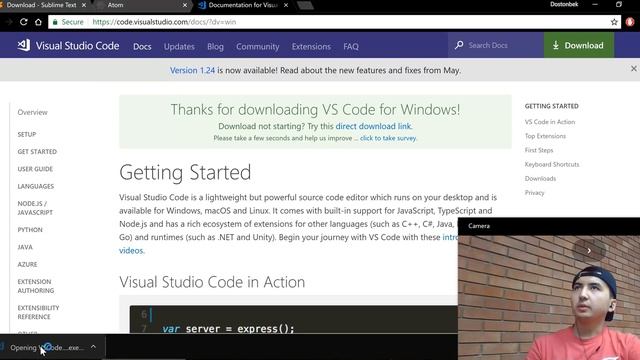This screenshot has height=360, width=640.
Task: Click the Visual Studio Code title text
Action: coord(78,46)
